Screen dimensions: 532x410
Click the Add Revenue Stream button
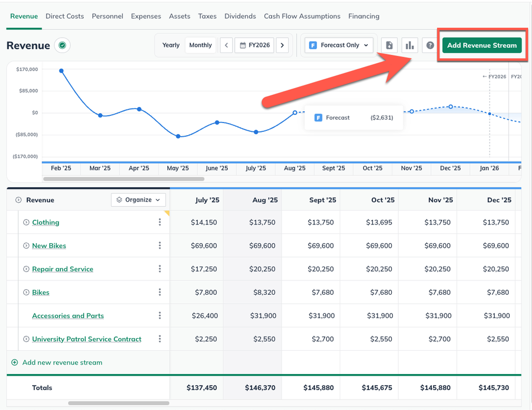482,45
